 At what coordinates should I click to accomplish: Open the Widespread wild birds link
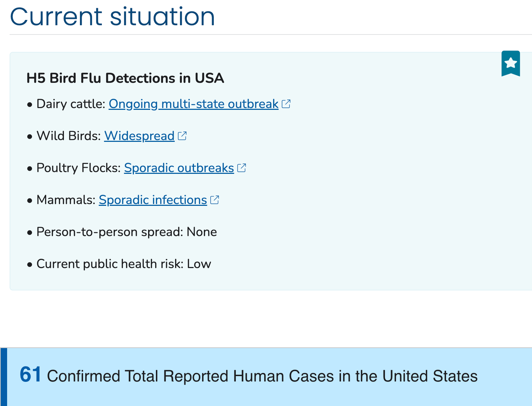[139, 136]
